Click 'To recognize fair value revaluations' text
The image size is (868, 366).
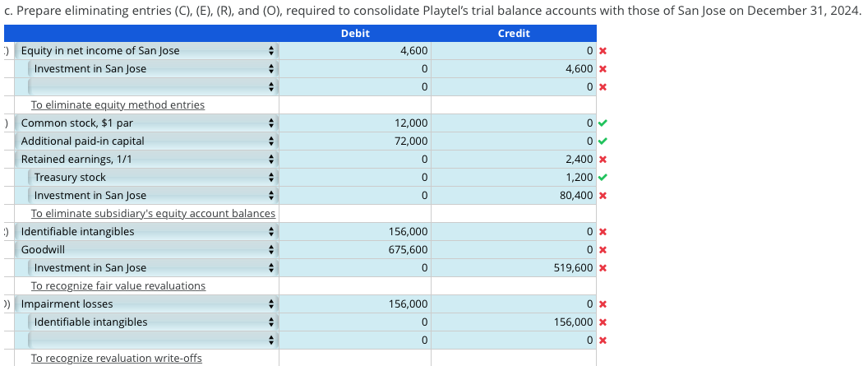coord(118,285)
